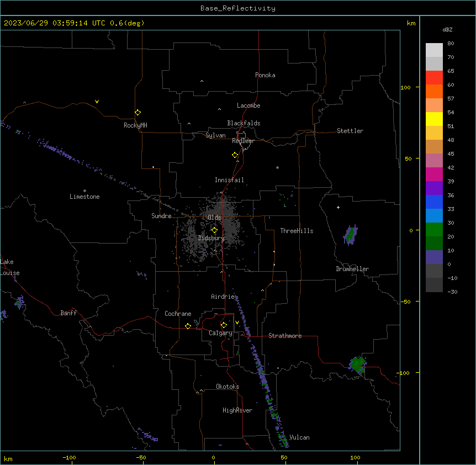Click the Innisfail city label
476x465 pixels.
click(x=229, y=180)
